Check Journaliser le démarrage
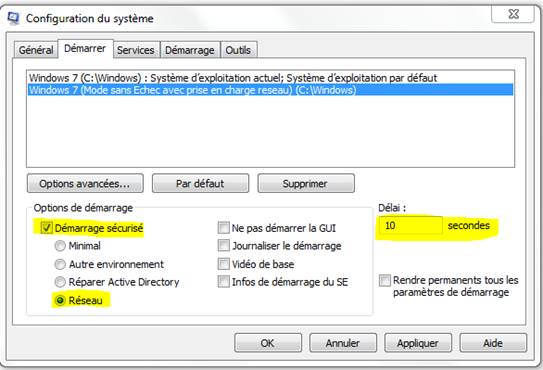The image size is (543, 370). [223, 246]
